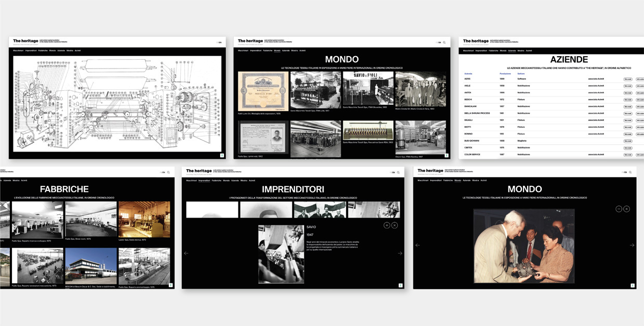
Task: Show previous photo on the Mondo lightbox screen
Action: click(x=418, y=245)
